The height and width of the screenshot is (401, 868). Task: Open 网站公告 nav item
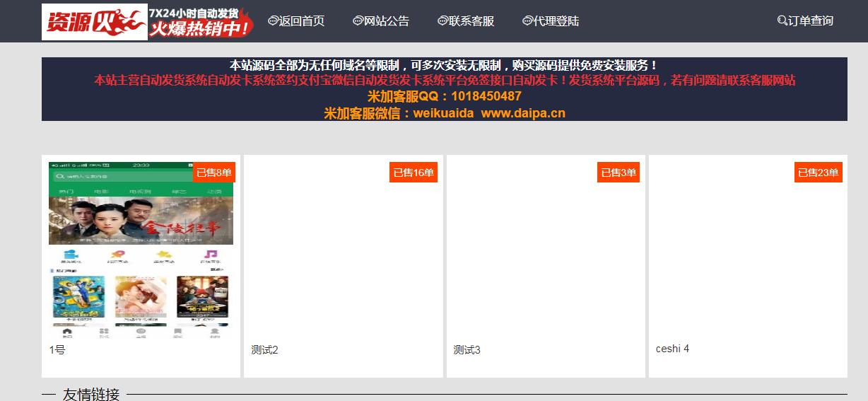387,21
